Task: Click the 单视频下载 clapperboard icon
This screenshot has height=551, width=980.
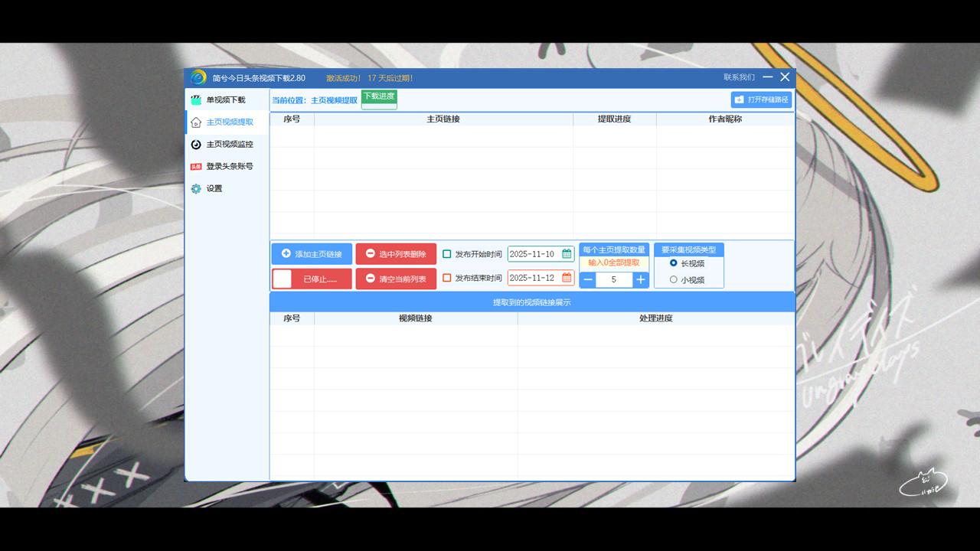Action: pos(196,100)
